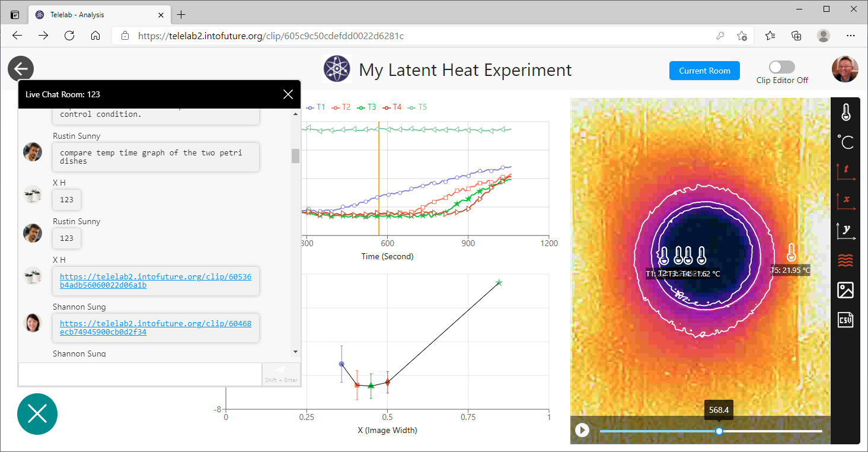Click the video timeline slider handle
Image resolution: width=868 pixels, height=452 pixels.
tap(719, 431)
